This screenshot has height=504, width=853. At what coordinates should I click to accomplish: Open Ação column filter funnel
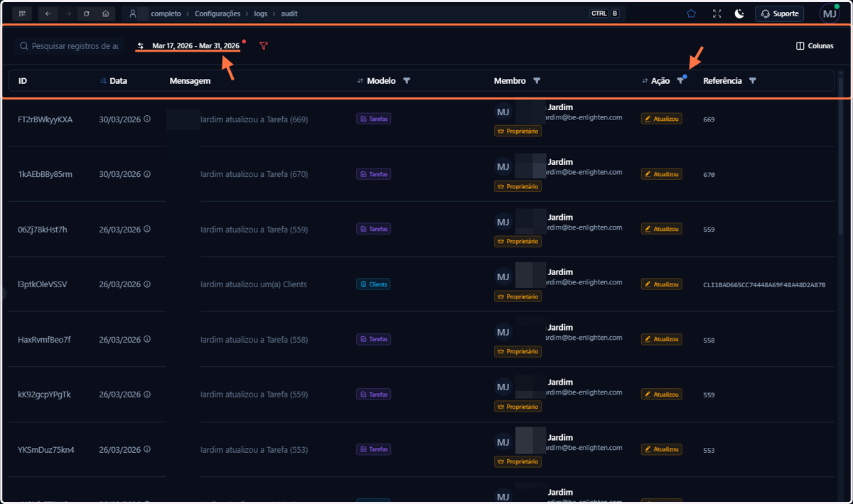pyautogui.click(x=680, y=81)
